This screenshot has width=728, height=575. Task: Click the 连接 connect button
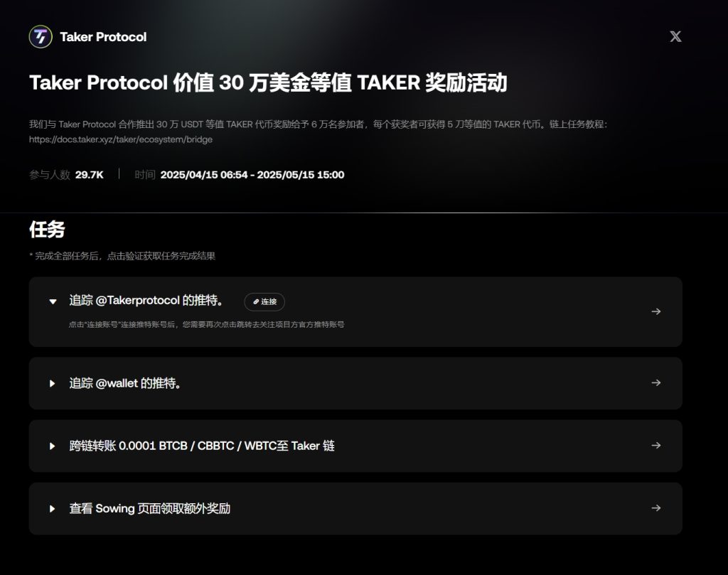coord(264,301)
